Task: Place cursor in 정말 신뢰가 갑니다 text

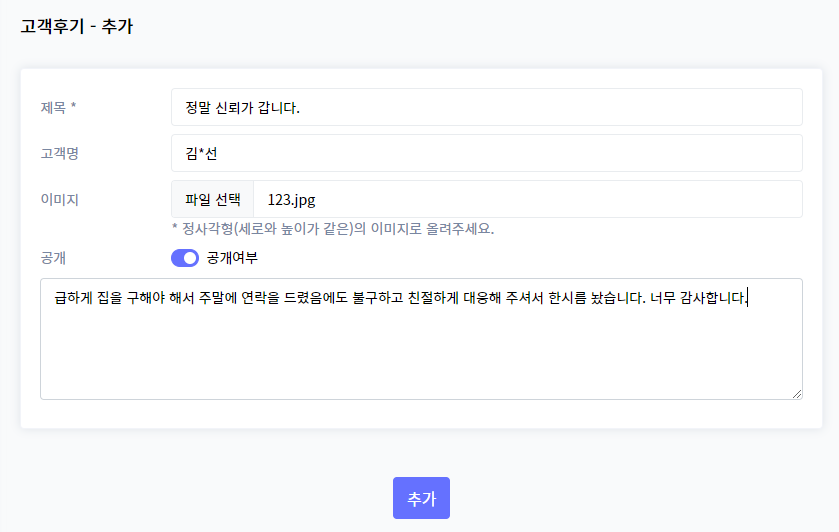Action: [x=242, y=108]
